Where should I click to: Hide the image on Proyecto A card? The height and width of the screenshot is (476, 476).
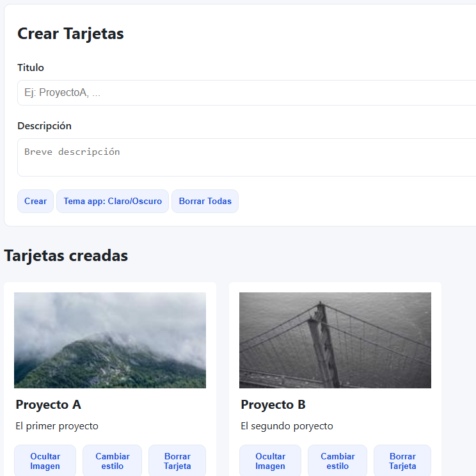pyautogui.click(x=45, y=461)
